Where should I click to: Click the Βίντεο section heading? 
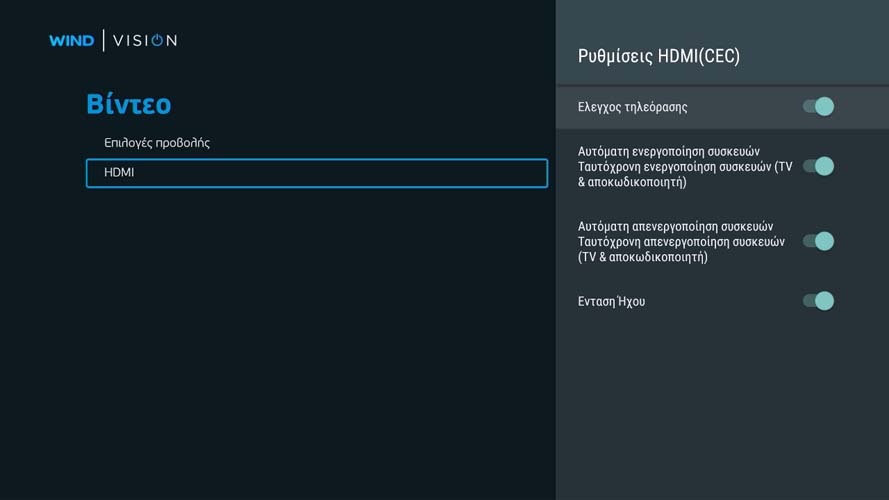point(129,104)
